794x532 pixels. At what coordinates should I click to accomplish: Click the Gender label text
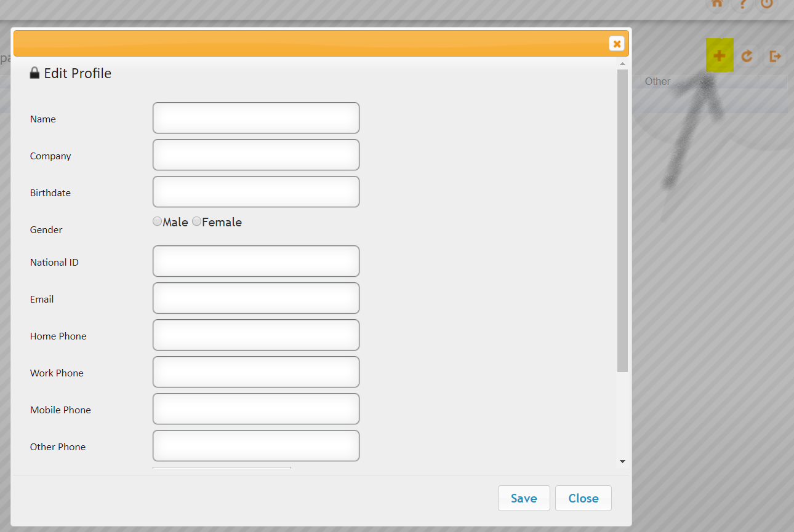click(46, 229)
